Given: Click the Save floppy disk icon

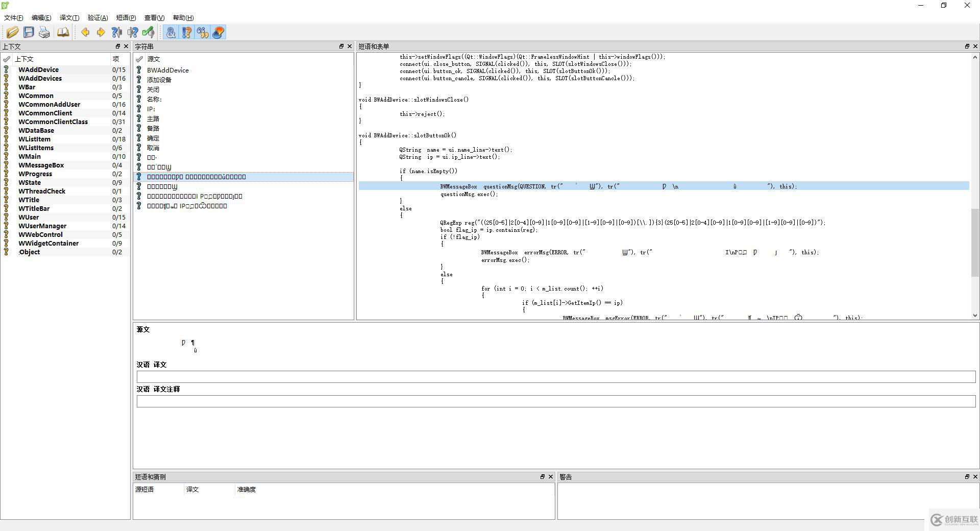Looking at the screenshot, I should pyautogui.click(x=29, y=33).
